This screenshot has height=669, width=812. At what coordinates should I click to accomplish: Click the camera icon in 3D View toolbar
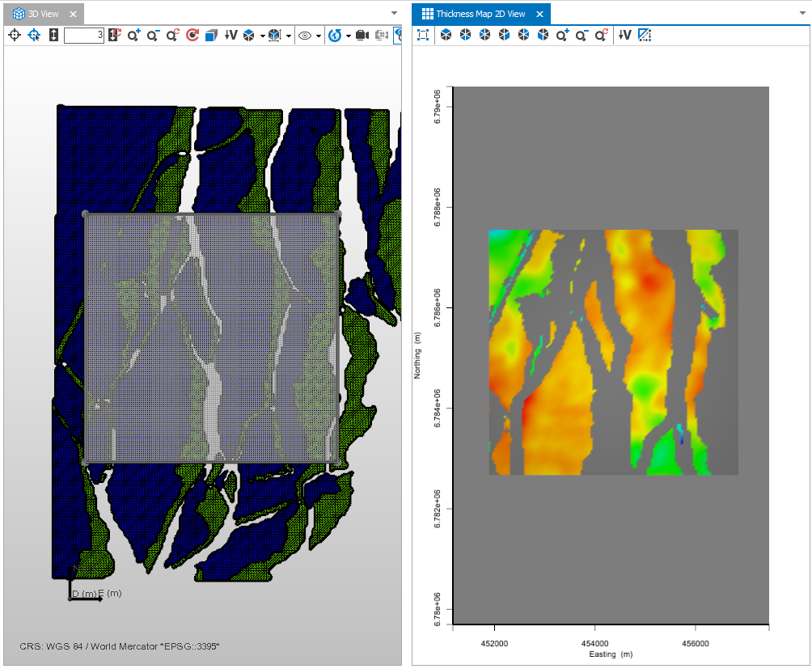tap(362, 36)
